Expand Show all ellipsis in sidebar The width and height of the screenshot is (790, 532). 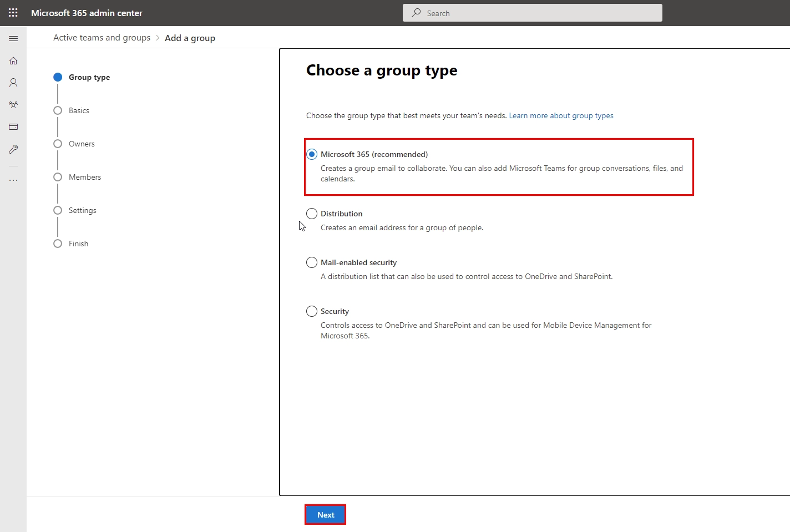pyautogui.click(x=13, y=180)
